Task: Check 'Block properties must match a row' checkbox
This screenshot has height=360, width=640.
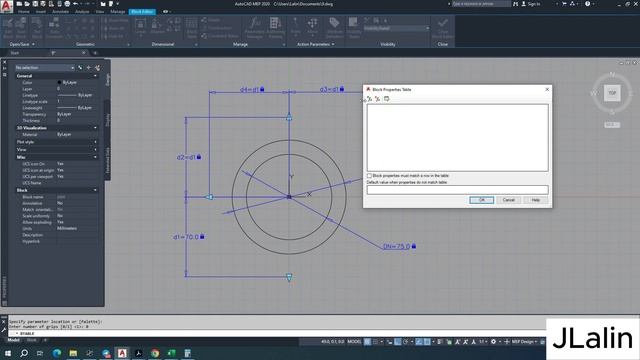Action: (x=369, y=176)
